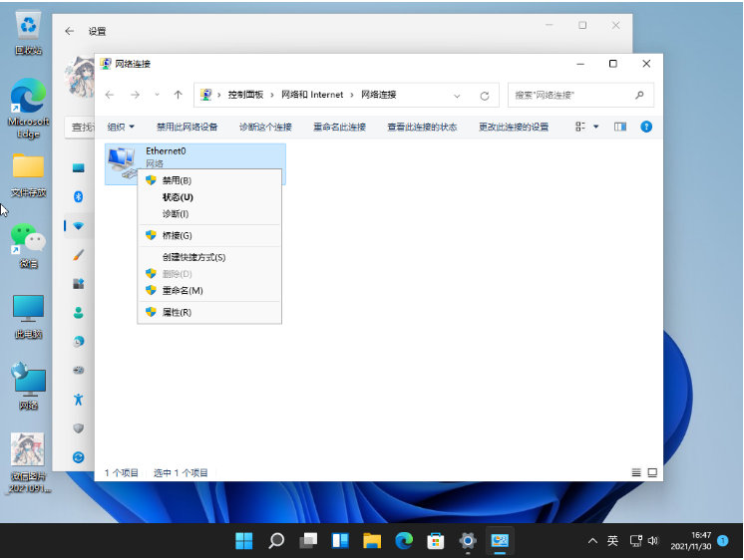
Task: Click the back arrow in the Settings window
Action: tap(70, 31)
